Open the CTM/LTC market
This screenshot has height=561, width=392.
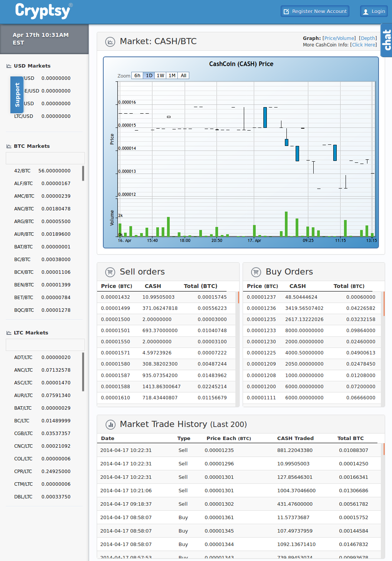[x=42, y=484]
